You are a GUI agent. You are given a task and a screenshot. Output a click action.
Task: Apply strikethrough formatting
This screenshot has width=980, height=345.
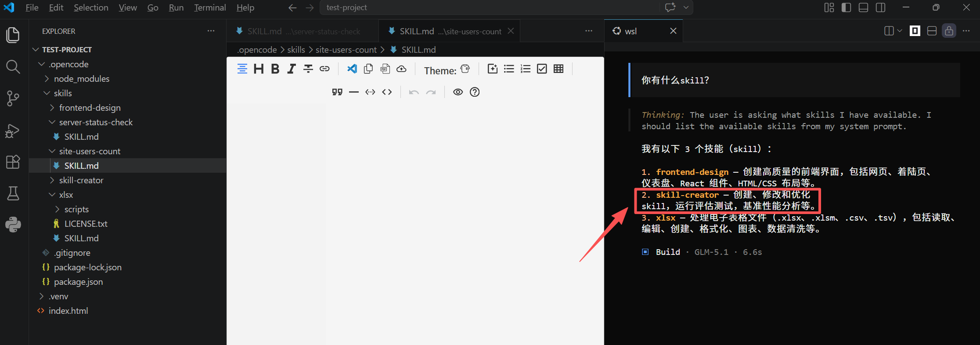coord(308,69)
